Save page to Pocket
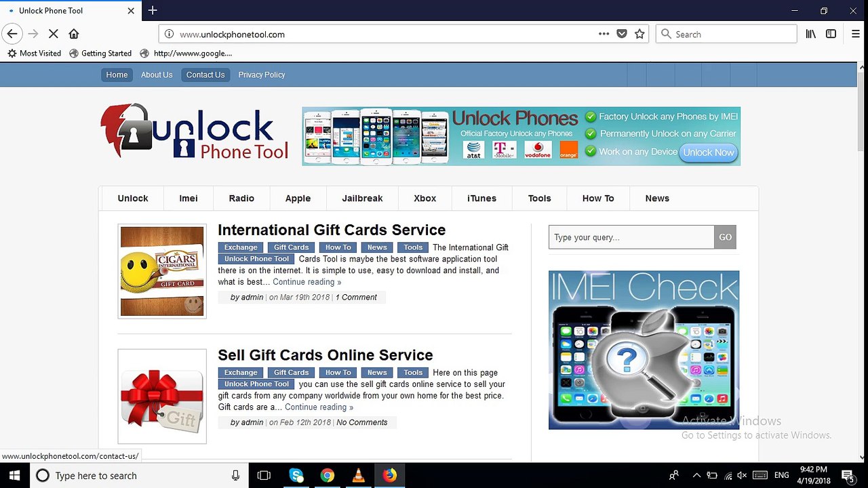 point(622,34)
